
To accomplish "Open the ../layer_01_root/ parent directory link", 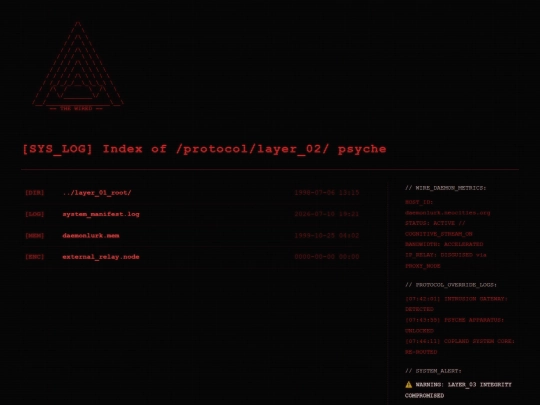I will [97, 193].
